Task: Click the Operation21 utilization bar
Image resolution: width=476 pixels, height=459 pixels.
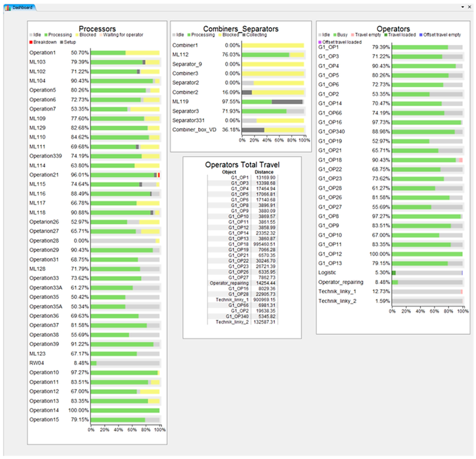Action: [x=125, y=175]
